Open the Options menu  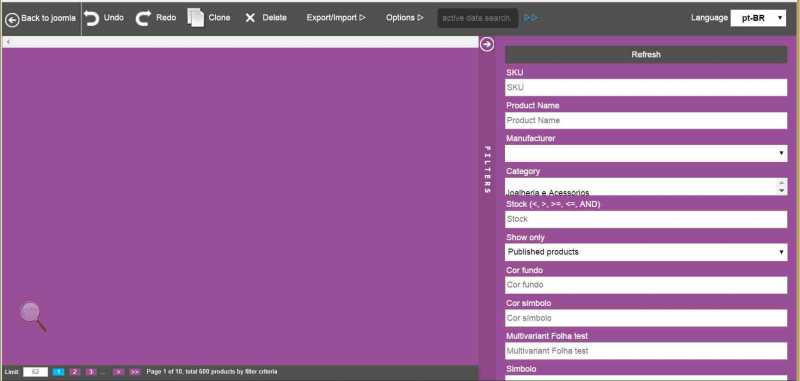point(405,18)
